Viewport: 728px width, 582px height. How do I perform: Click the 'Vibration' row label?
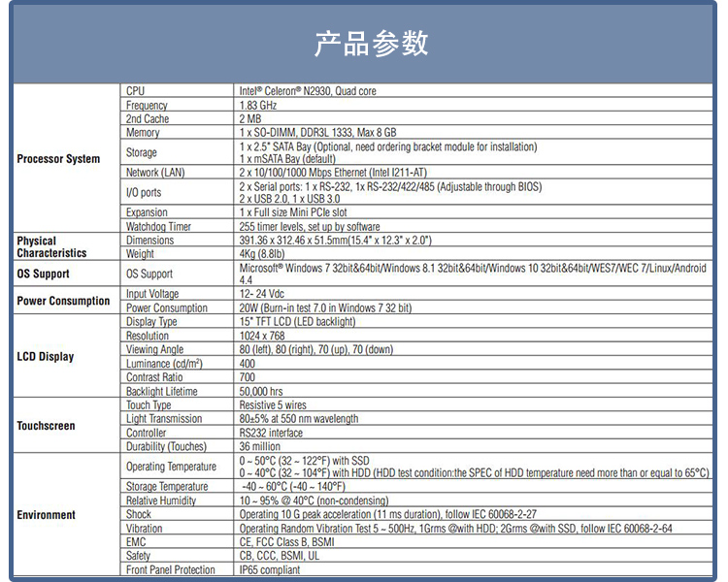point(144,528)
